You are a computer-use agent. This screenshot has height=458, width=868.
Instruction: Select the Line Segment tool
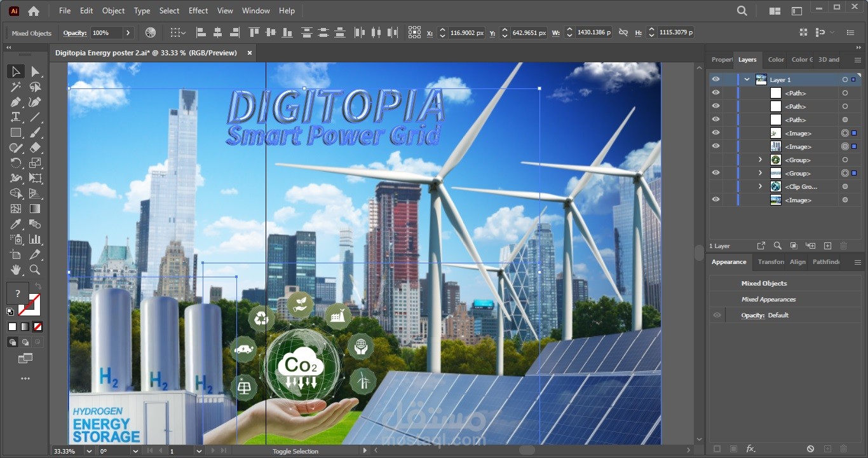pyautogui.click(x=36, y=118)
